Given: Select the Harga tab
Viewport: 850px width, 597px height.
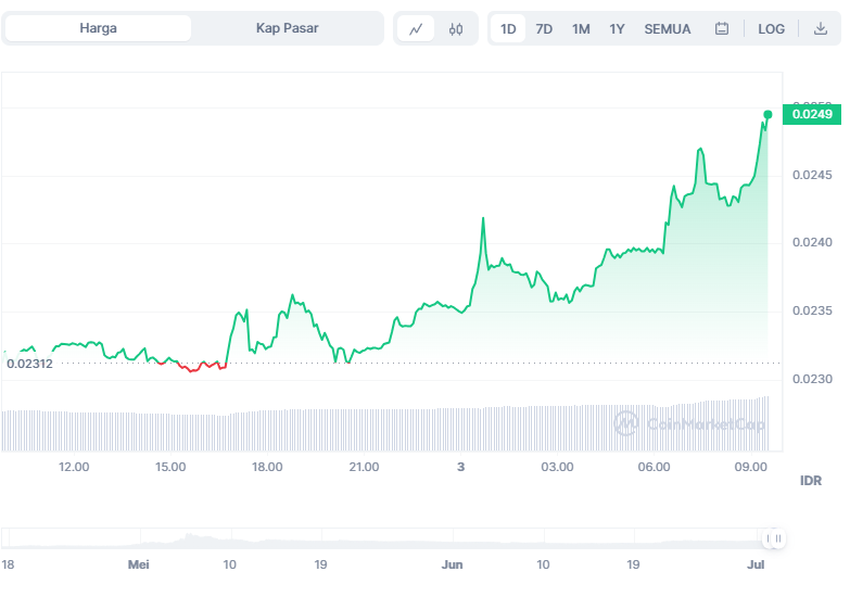Looking at the screenshot, I should pyautogui.click(x=98, y=28).
